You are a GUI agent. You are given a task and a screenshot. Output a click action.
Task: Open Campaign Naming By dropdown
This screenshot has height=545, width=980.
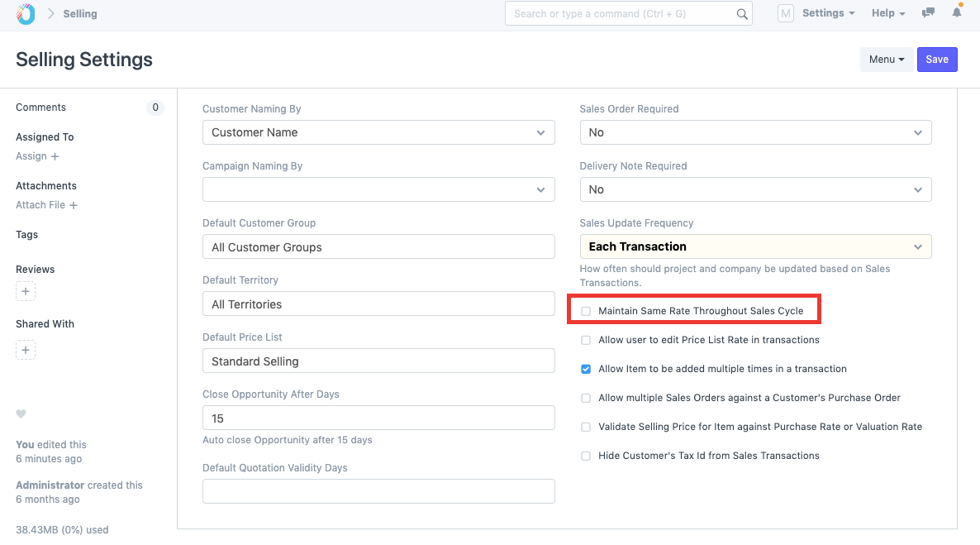tap(378, 189)
